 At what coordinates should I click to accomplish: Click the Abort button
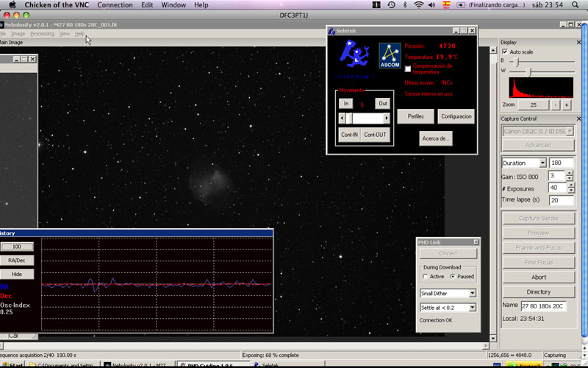click(x=539, y=277)
